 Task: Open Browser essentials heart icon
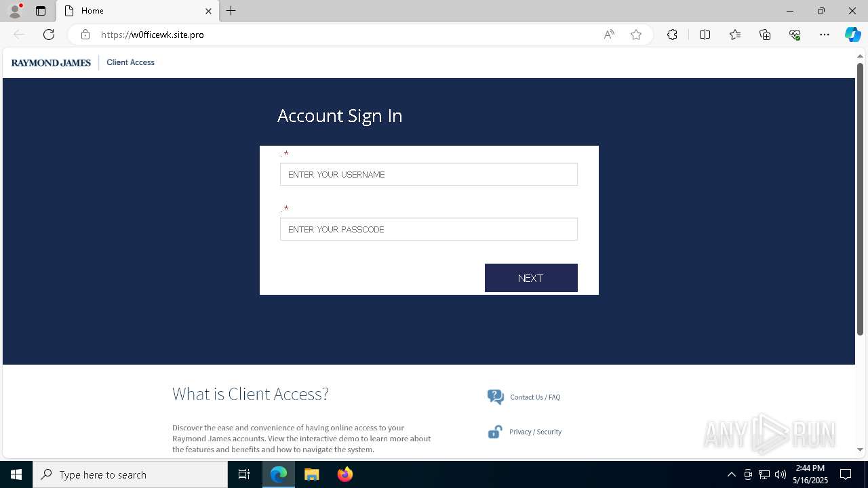tap(795, 35)
